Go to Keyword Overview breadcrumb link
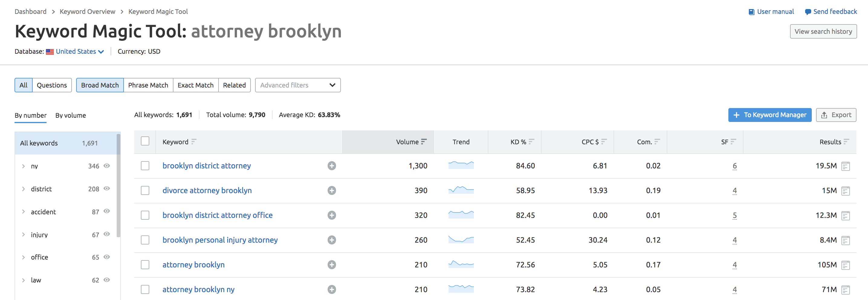Viewport: 868px width, 300px height. click(x=87, y=11)
